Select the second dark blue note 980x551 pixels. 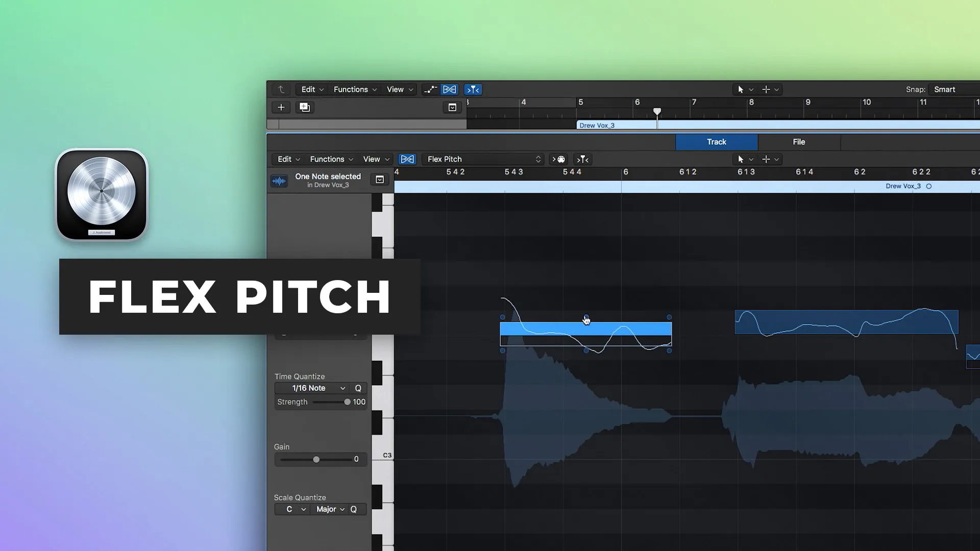[x=846, y=322]
